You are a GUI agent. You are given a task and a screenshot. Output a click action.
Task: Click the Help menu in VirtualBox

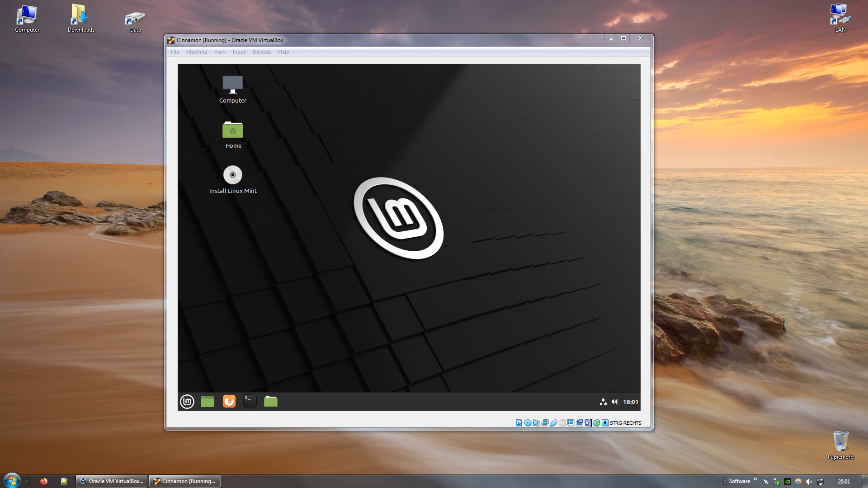coord(283,52)
